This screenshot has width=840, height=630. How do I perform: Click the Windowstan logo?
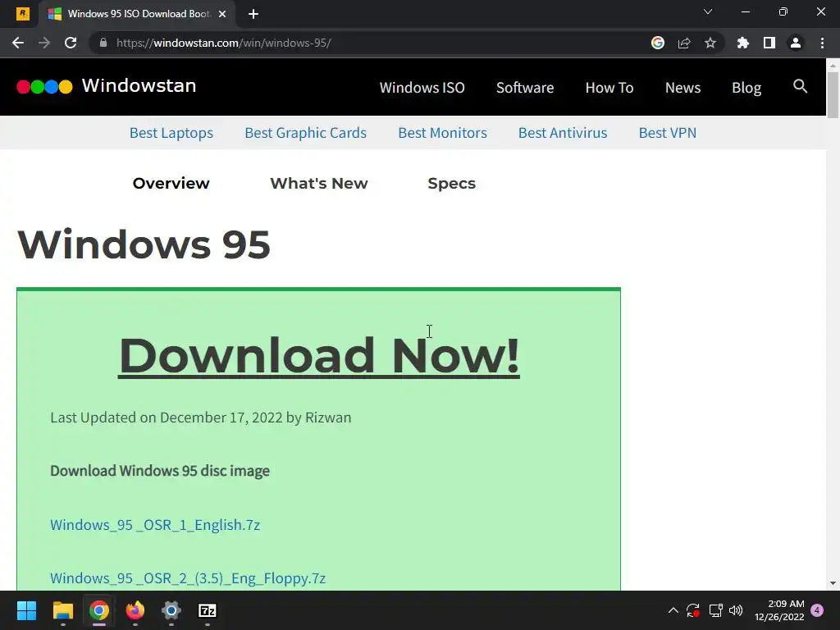(107, 86)
